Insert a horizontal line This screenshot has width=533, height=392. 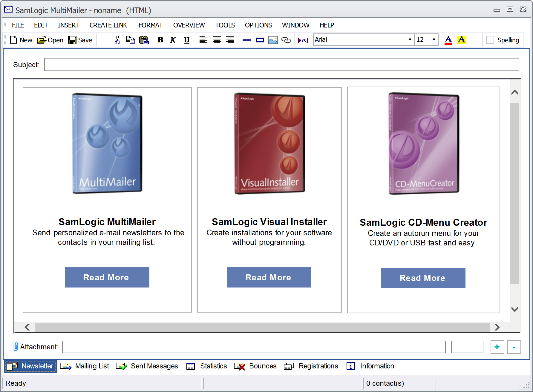pyautogui.click(x=247, y=40)
